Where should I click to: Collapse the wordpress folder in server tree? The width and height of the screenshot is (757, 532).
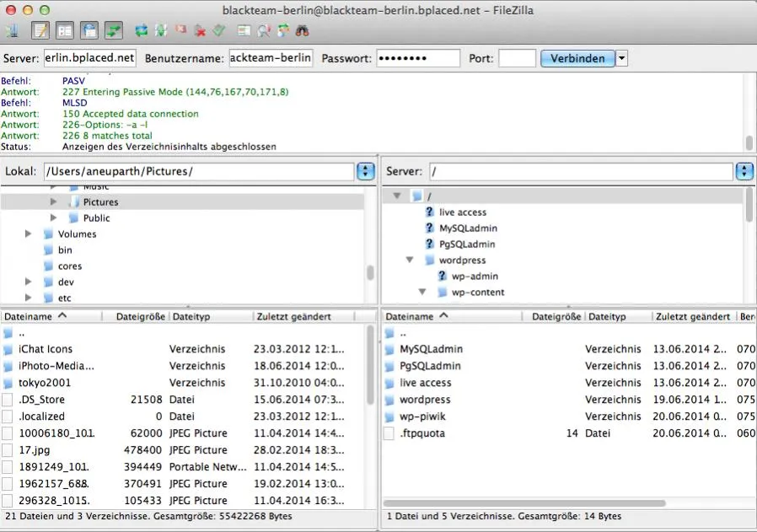[x=410, y=261]
